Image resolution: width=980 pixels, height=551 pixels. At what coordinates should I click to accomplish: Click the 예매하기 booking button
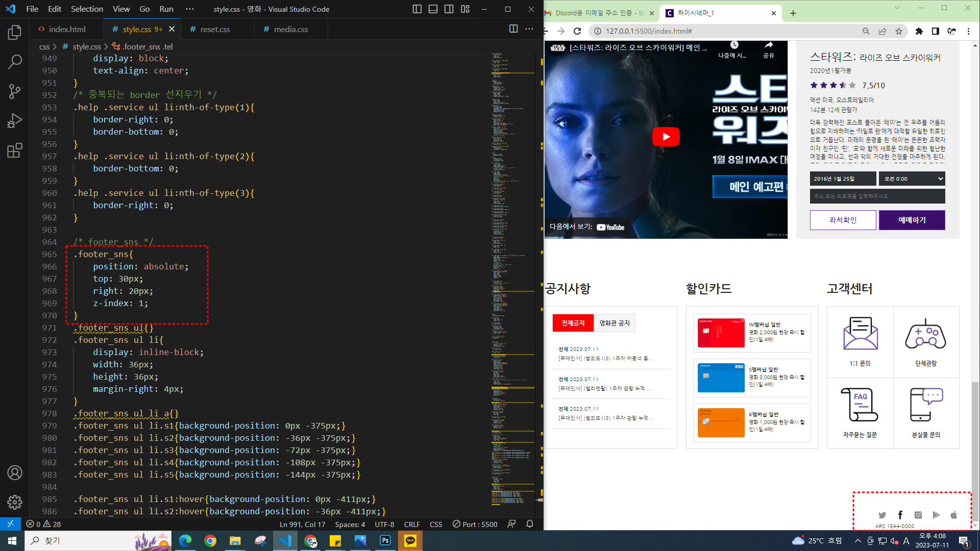click(x=912, y=220)
